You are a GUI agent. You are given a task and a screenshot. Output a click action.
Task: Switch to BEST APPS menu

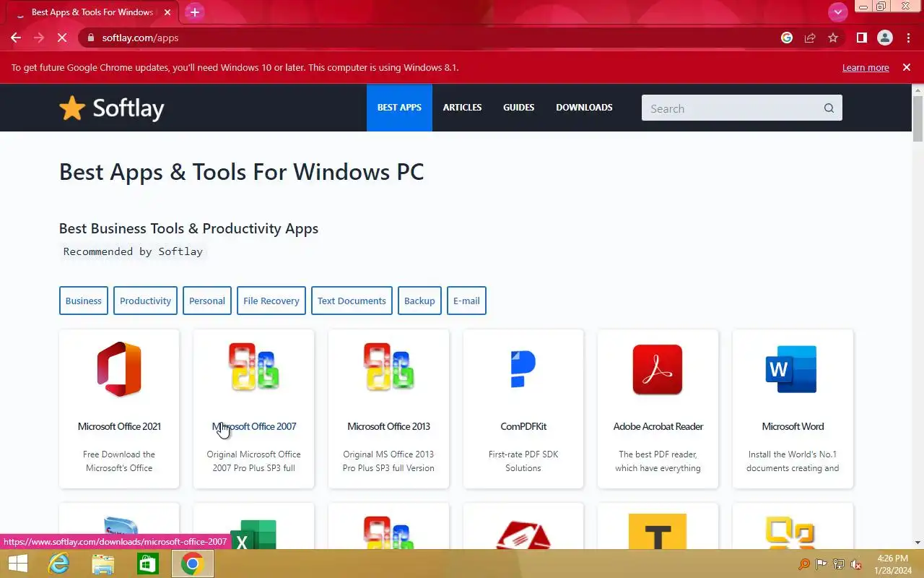point(399,108)
